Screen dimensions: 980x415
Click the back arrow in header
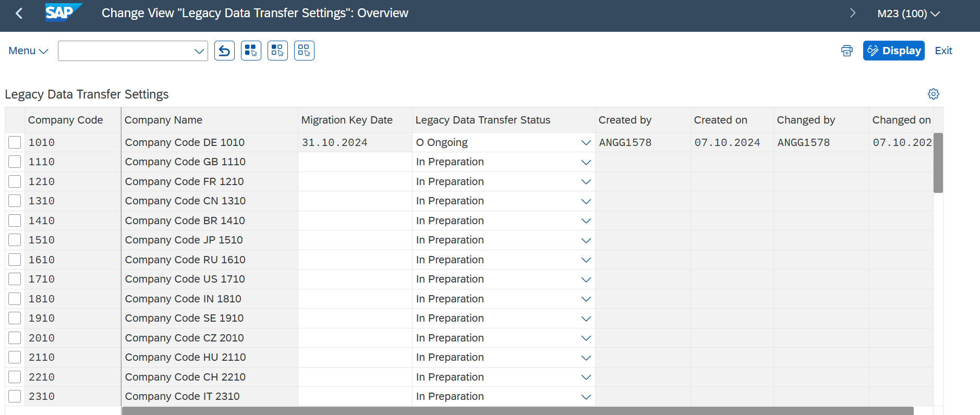19,14
